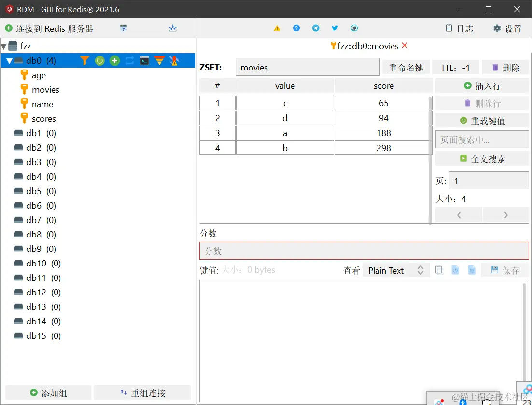The width and height of the screenshot is (532, 405).
Task: Reload db0 keys with green refresh icon
Action: point(100,61)
